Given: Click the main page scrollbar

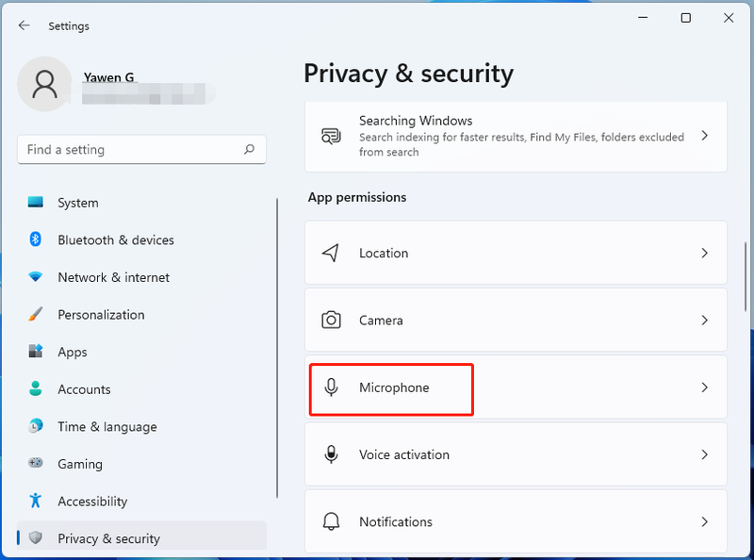Looking at the screenshot, I should 746,276.
